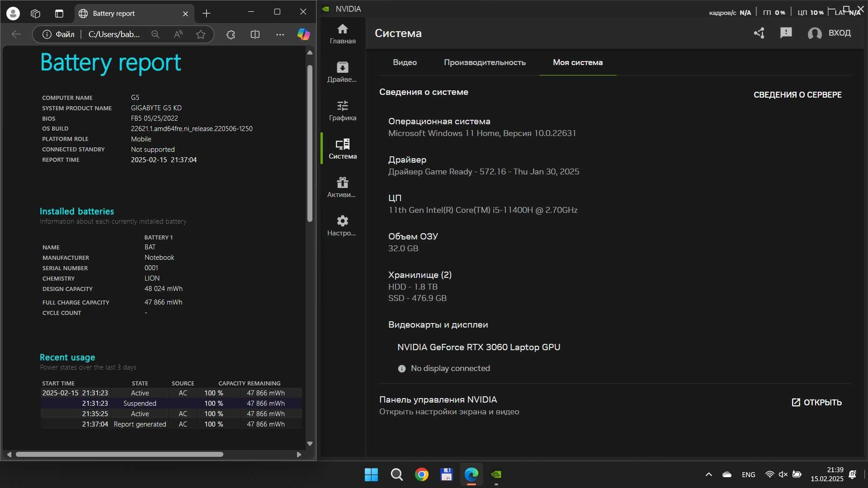
Task: Click the 48 024 mWh design capacity value
Action: [x=164, y=289]
